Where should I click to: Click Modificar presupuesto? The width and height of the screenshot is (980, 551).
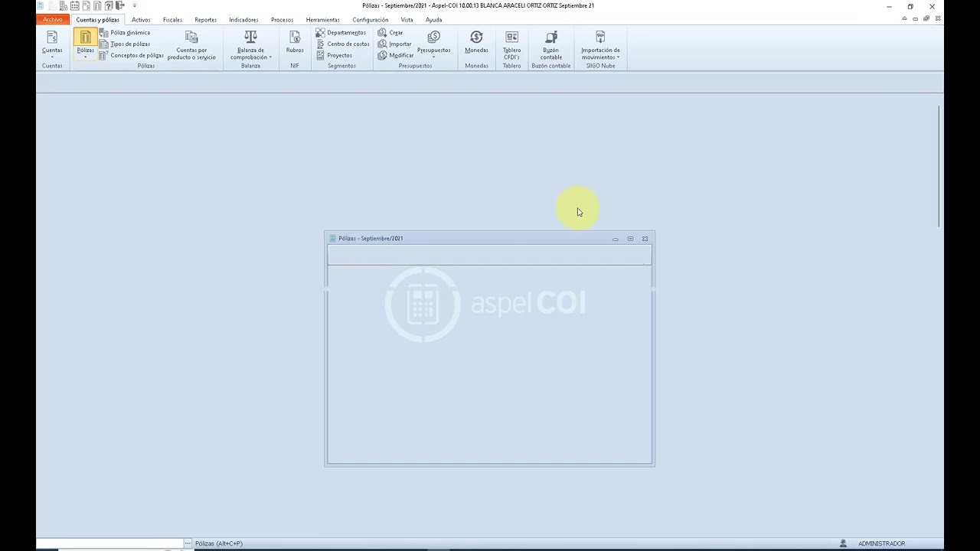[x=396, y=55]
